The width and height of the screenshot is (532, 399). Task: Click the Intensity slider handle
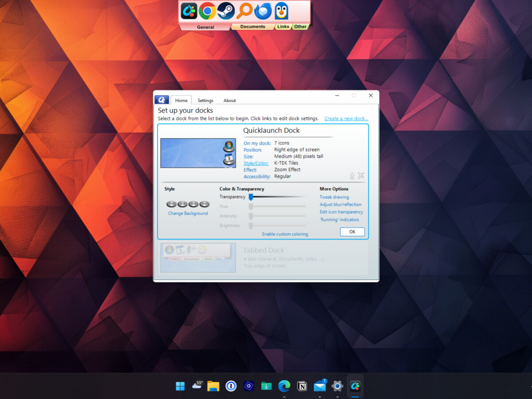(250, 216)
